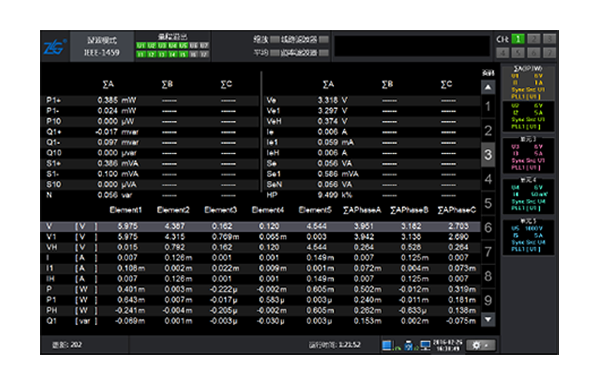This screenshot has width=600, height=385.
Task: Click the I7 range indicator
Action: pyautogui.click(x=204, y=54)
